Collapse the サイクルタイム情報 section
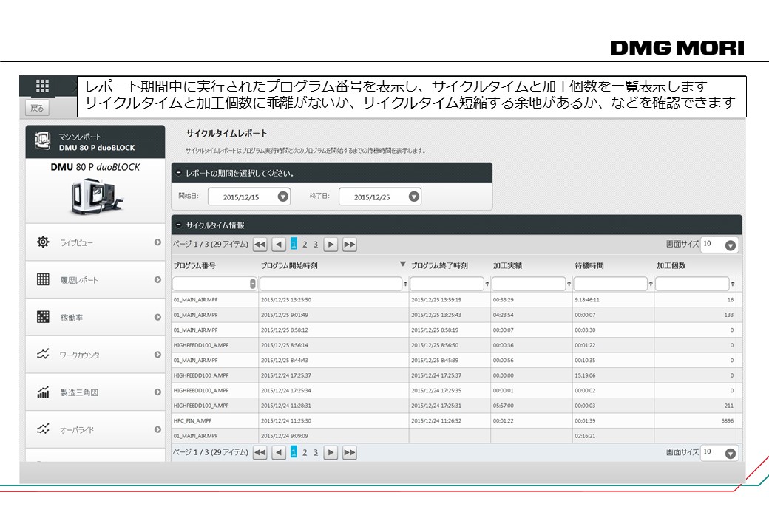This screenshot has height=532, width=769. click(179, 225)
